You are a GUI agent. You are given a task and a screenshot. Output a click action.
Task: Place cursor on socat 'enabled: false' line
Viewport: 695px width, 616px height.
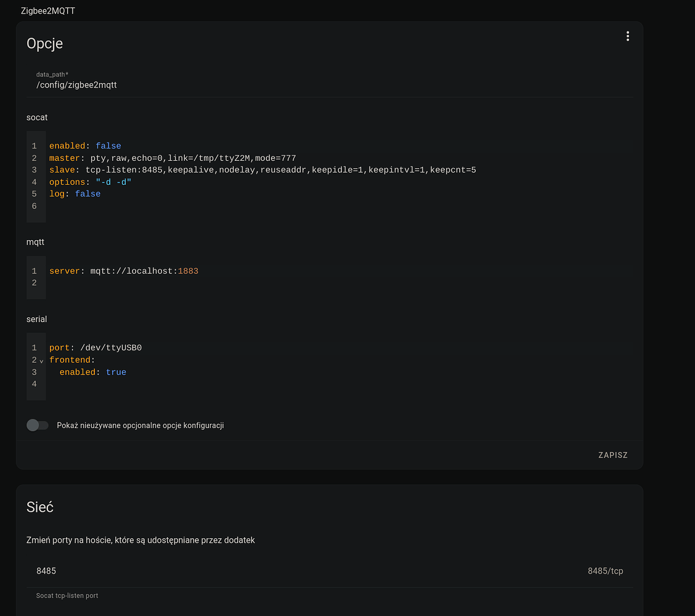pos(85,146)
